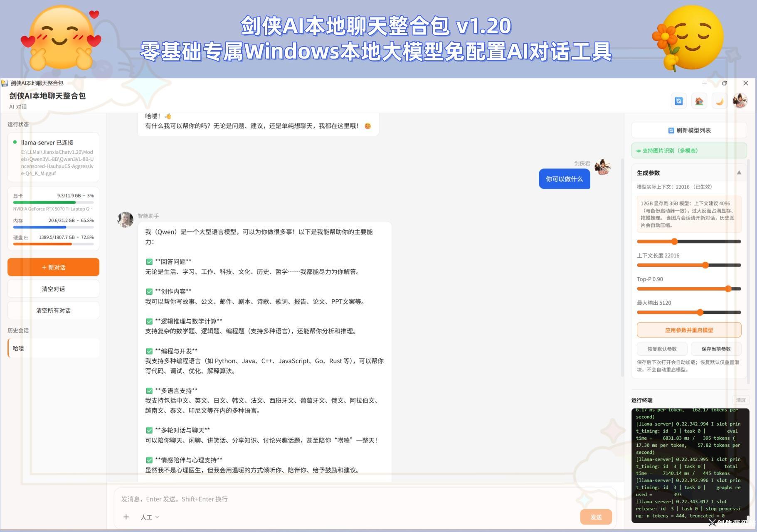Click the chat area vertical scrollbar
Viewport: 757px width, 532px height.
pos(622,267)
